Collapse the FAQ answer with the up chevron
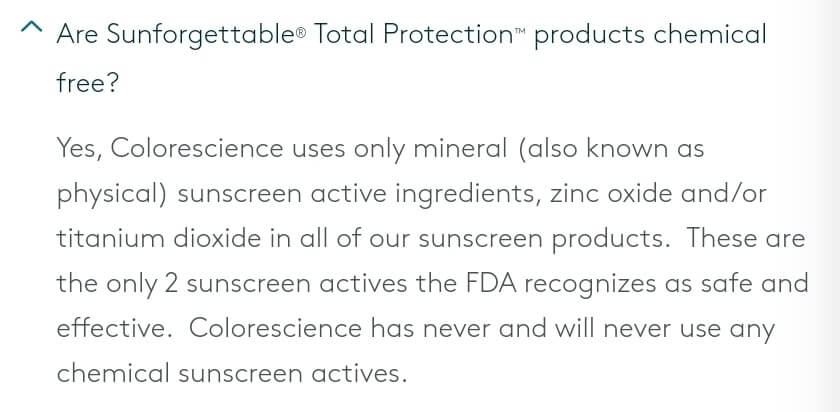 click(x=31, y=27)
